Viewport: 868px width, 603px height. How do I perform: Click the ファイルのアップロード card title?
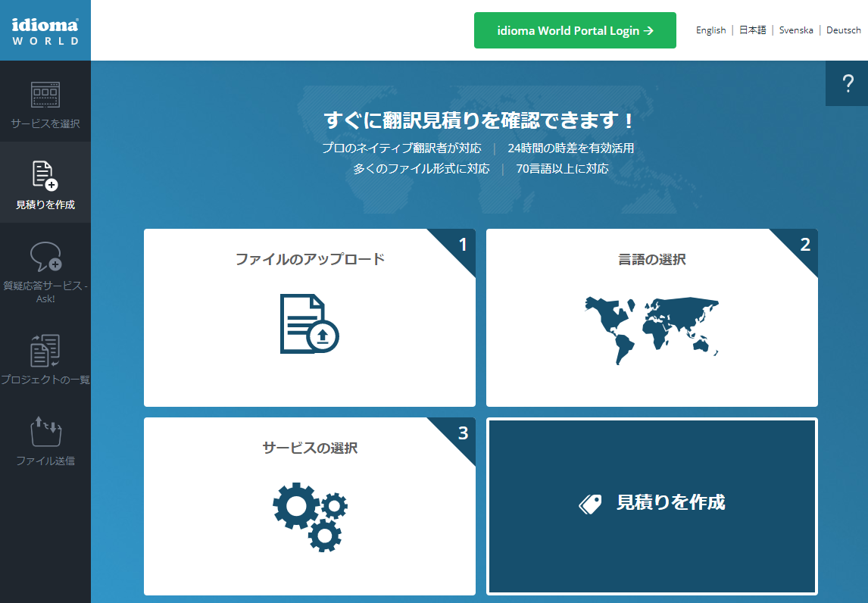tap(310, 259)
